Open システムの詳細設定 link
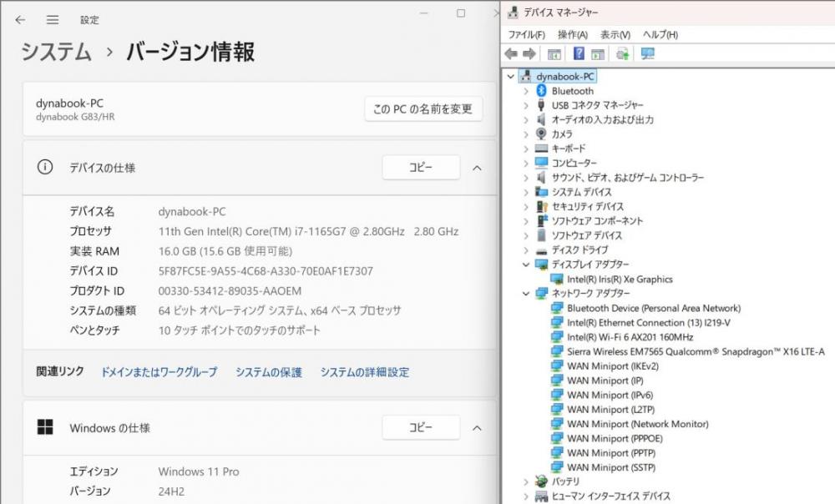The height and width of the screenshot is (504, 835). coord(365,372)
